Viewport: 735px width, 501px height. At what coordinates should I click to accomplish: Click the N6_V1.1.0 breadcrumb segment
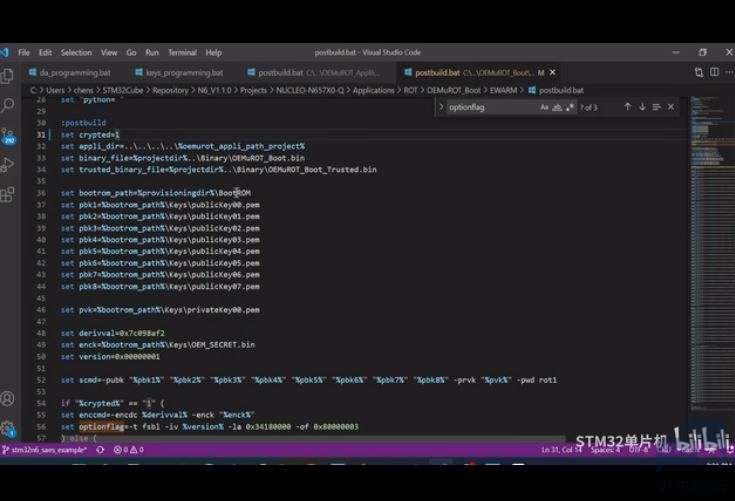click(214, 90)
